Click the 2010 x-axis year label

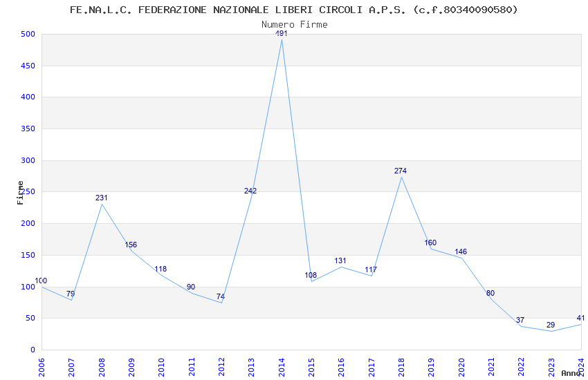click(161, 368)
